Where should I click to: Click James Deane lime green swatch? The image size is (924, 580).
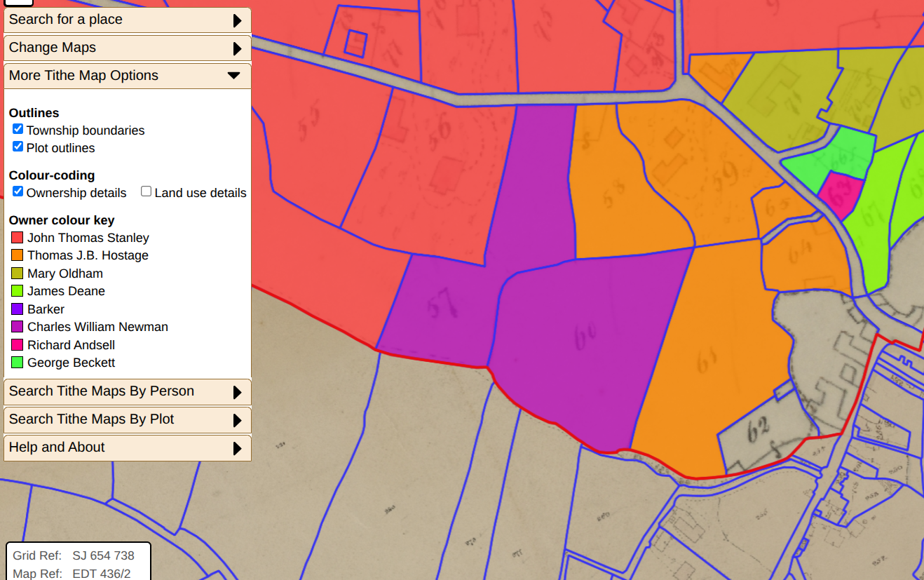coord(17,291)
